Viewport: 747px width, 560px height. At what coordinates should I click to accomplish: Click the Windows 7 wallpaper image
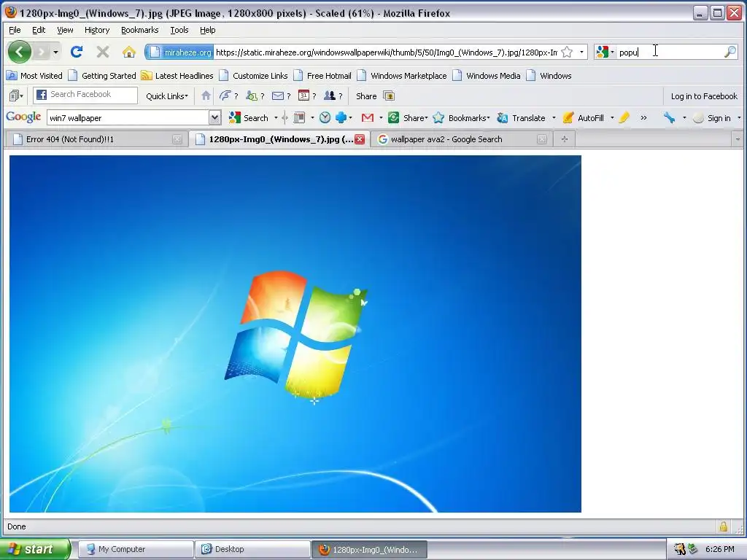295,334
